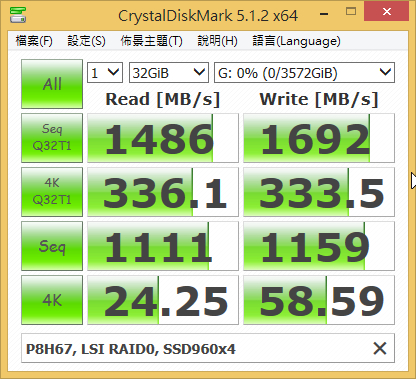Expand the 32GiB test size dropdown
The height and width of the screenshot is (379, 416).
tap(169, 72)
